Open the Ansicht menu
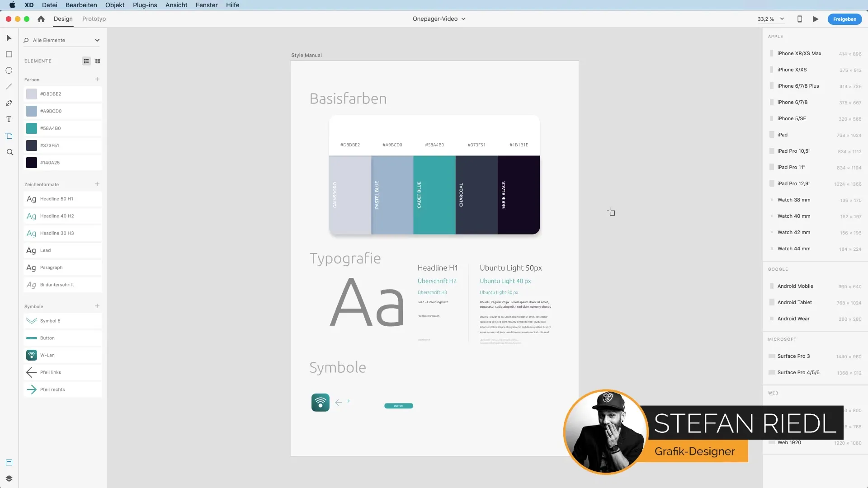 (176, 5)
